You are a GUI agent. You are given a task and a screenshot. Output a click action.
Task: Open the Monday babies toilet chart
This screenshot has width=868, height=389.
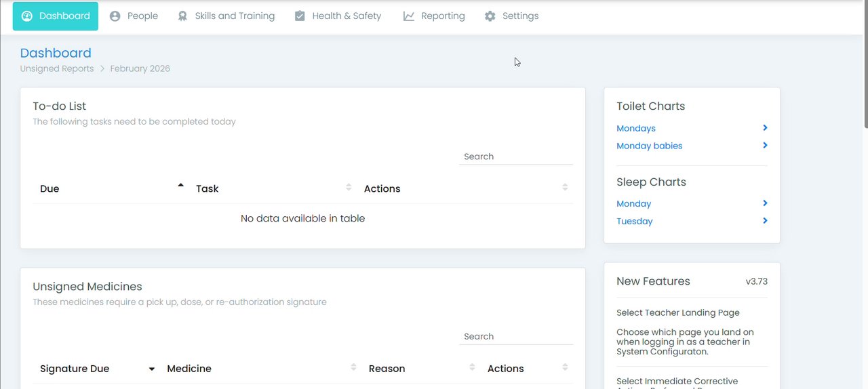coord(649,146)
